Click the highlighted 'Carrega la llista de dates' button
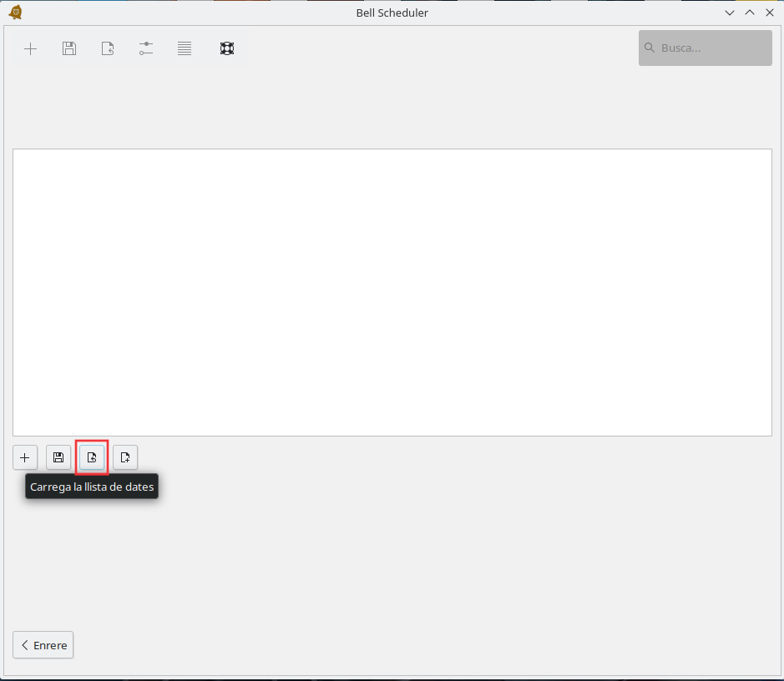This screenshot has width=784, height=681. coord(92,457)
